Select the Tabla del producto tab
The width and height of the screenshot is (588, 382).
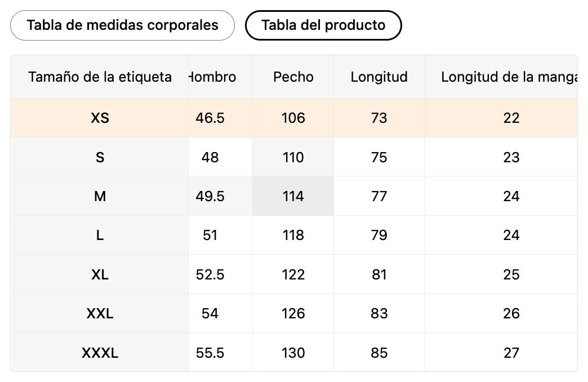click(323, 25)
